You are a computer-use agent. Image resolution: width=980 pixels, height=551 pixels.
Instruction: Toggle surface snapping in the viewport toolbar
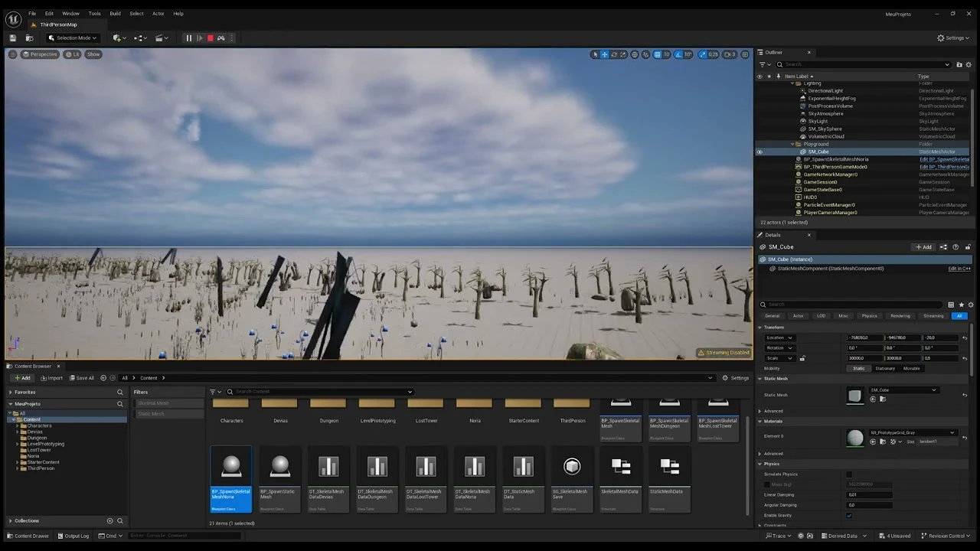pos(645,54)
